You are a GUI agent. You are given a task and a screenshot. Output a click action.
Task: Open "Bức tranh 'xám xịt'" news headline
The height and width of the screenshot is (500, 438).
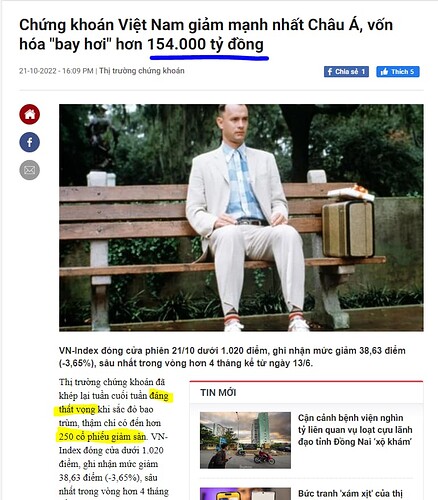(x=350, y=493)
